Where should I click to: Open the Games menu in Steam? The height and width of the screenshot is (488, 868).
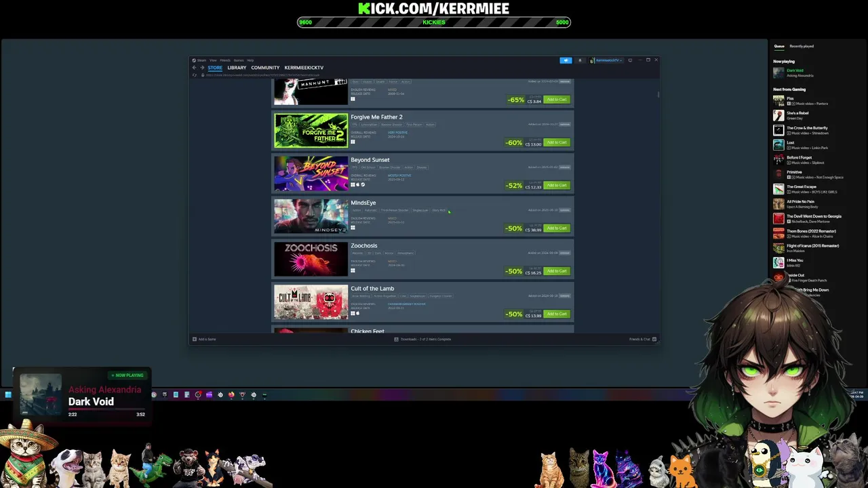[239, 60]
